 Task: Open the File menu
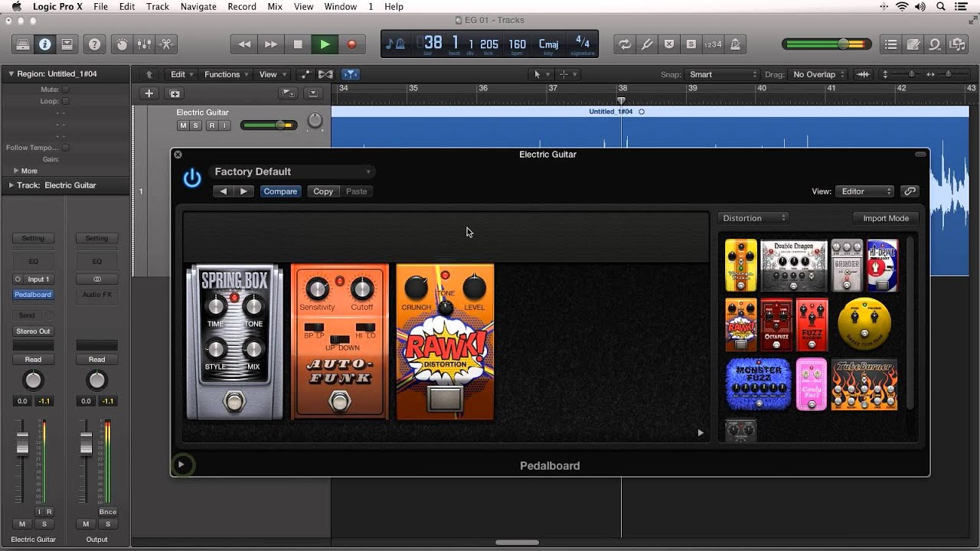[100, 6]
